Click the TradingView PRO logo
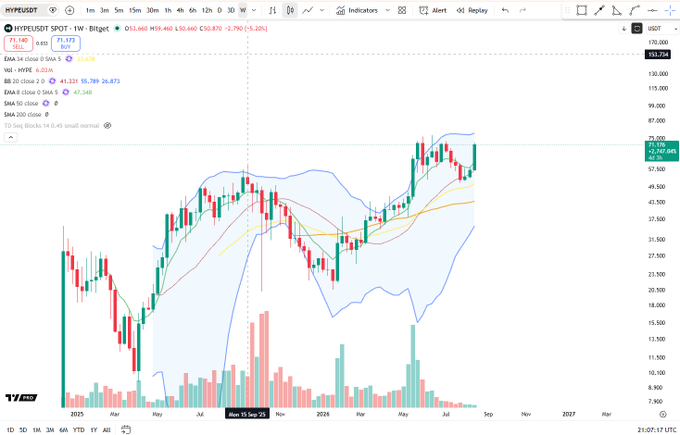 (x=21, y=398)
